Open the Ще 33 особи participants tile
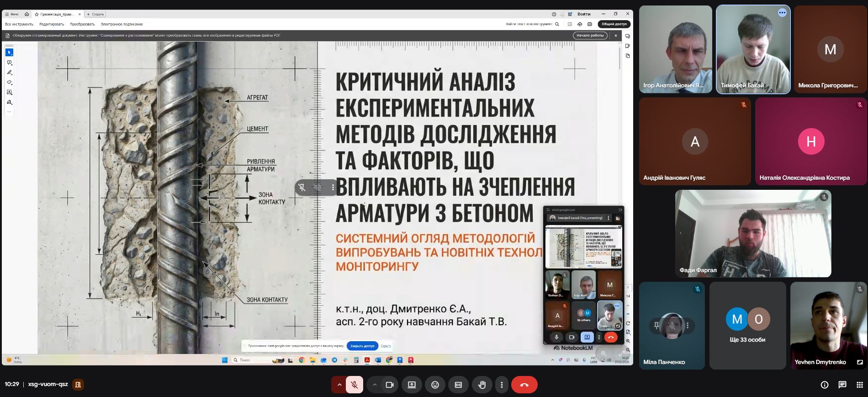 pyautogui.click(x=747, y=326)
